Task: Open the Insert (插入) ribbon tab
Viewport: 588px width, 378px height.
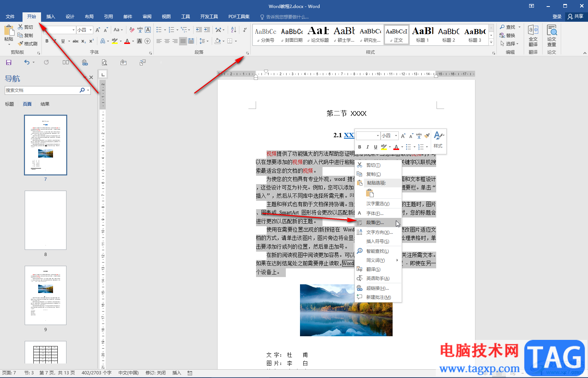Action: (51, 17)
